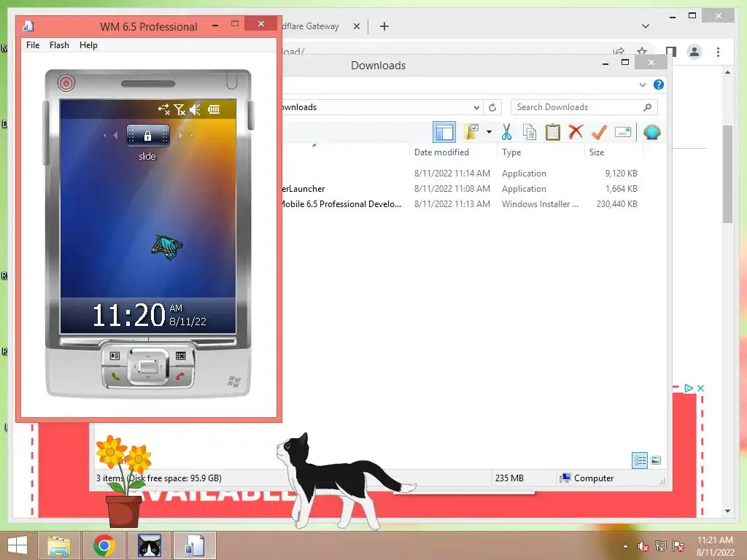Click the Chrome page vertical scrollbar thumb

coord(727,174)
